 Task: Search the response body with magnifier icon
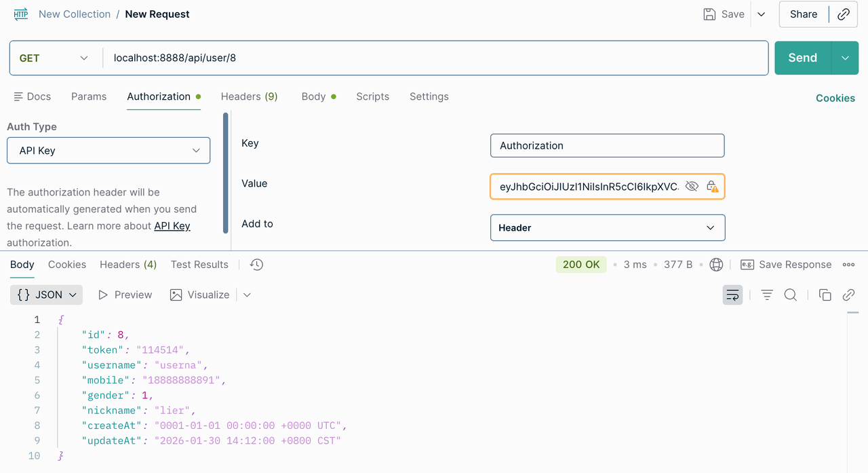tap(791, 295)
